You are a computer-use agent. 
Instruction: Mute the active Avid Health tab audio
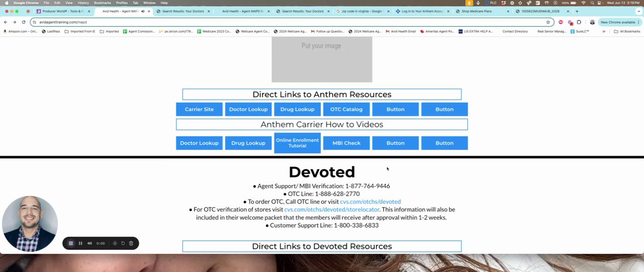tap(143, 11)
